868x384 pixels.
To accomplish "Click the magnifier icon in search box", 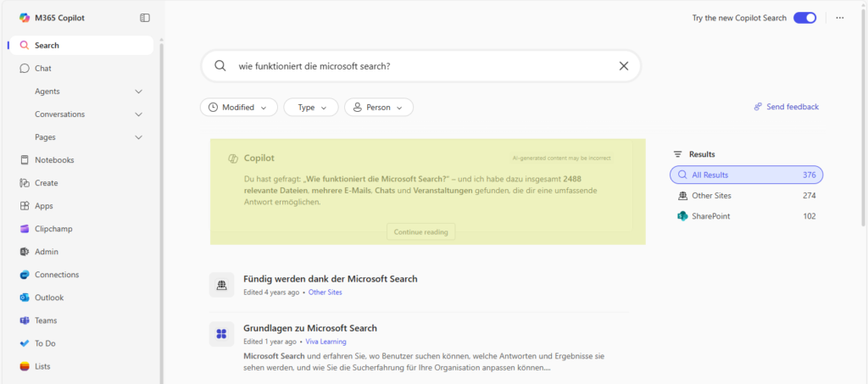I will [220, 66].
